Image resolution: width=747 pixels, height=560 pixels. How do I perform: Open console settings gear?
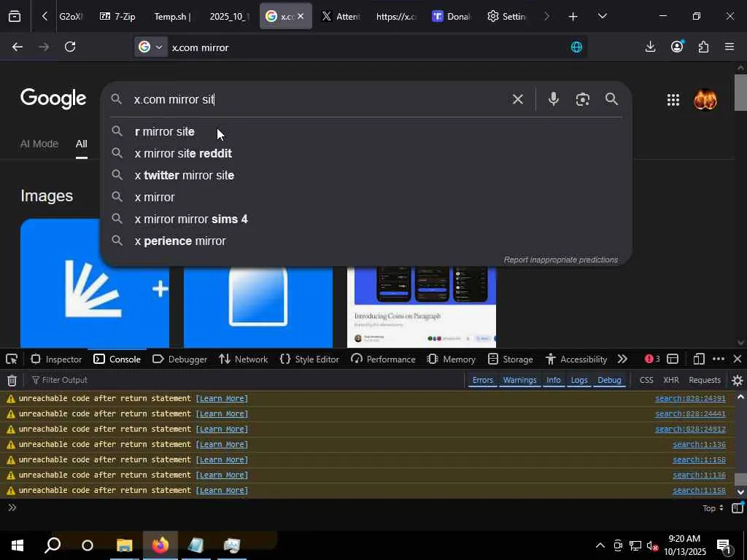click(737, 380)
